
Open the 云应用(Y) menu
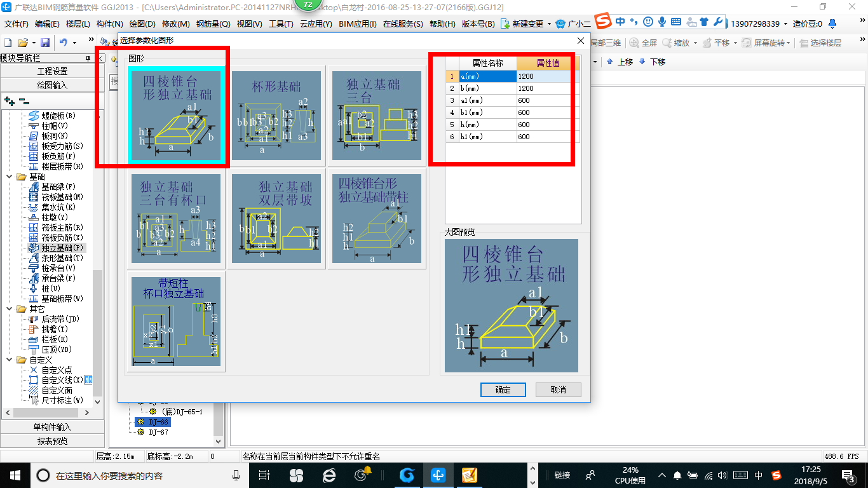click(316, 24)
